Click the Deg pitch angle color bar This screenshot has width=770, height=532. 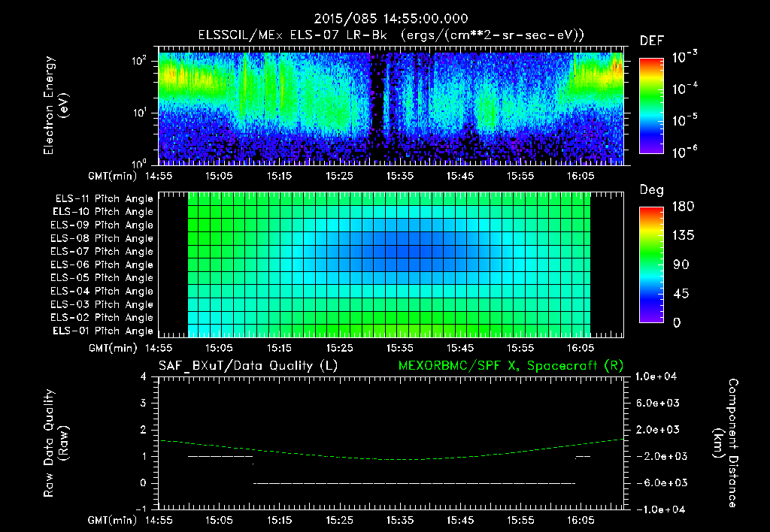pyautogui.click(x=651, y=264)
